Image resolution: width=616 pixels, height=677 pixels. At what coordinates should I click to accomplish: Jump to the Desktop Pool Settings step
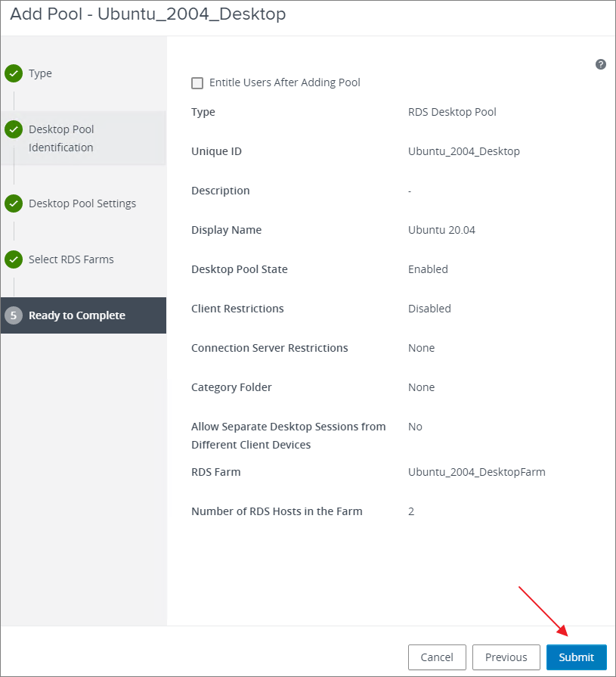pyautogui.click(x=82, y=203)
